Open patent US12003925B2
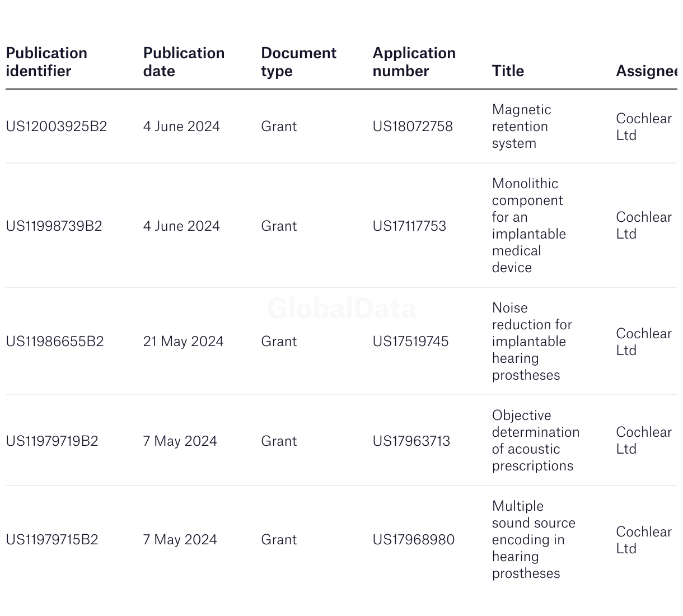683x616 pixels. tap(56, 127)
